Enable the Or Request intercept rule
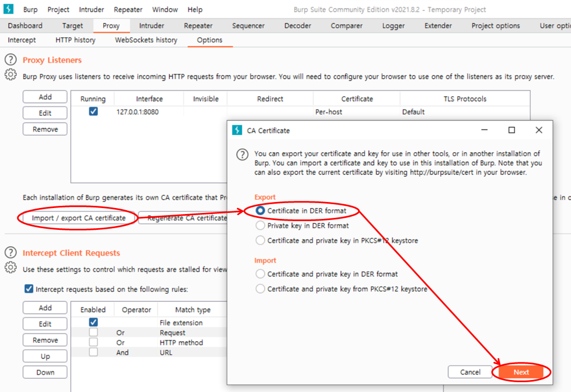This screenshot has height=392, width=571. (93, 332)
